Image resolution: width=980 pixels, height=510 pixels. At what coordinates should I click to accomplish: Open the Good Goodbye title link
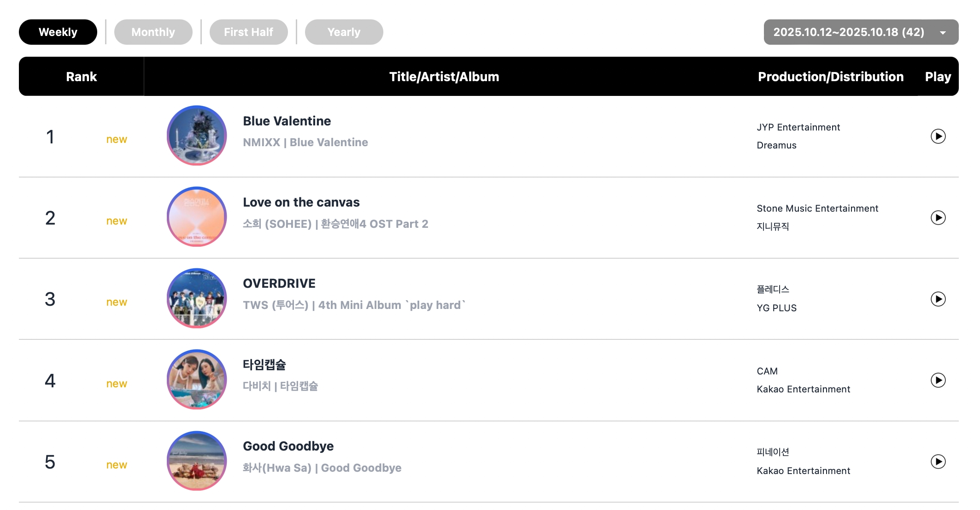tap(288, 446)
